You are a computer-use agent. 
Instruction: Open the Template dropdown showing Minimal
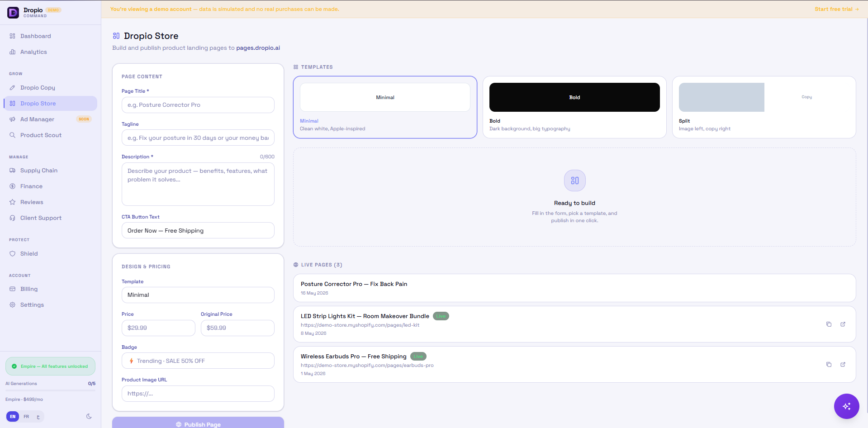(198, 295)
